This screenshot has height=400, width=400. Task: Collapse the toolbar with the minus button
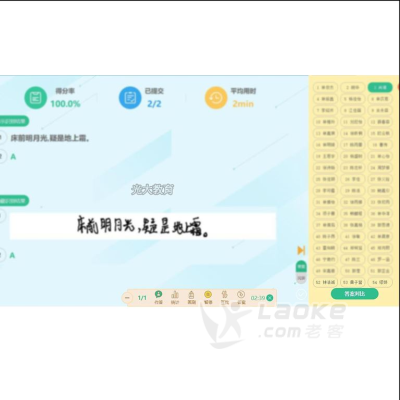[127, 298]
